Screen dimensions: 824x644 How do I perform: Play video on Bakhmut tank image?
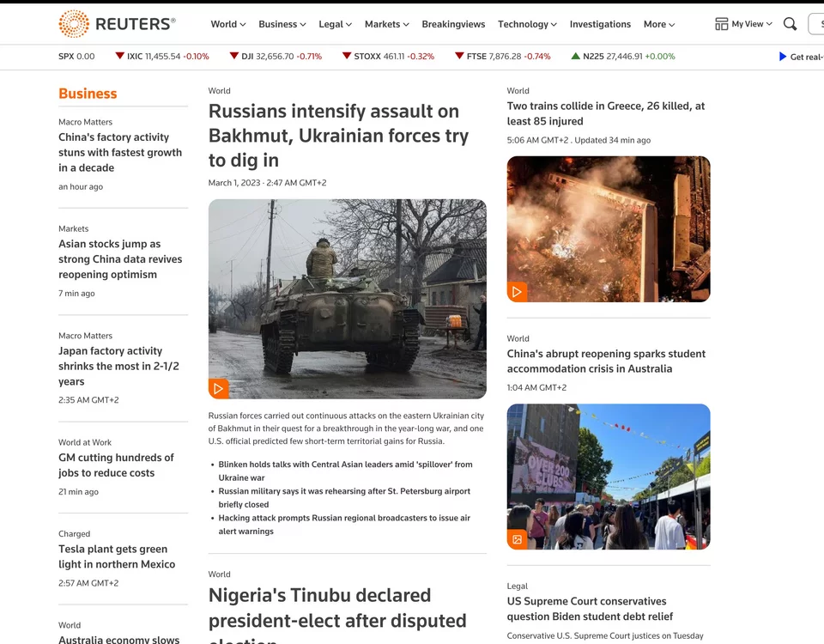click(219, 388)
